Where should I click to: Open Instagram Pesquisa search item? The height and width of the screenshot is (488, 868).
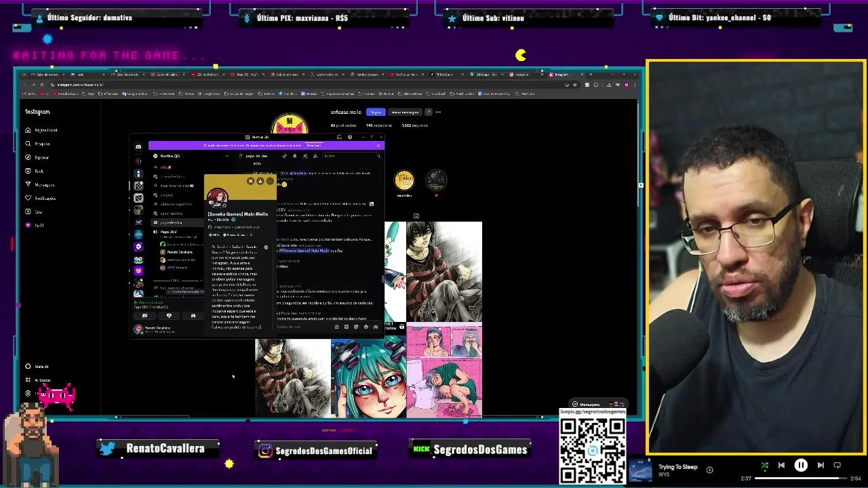(38, 144)
